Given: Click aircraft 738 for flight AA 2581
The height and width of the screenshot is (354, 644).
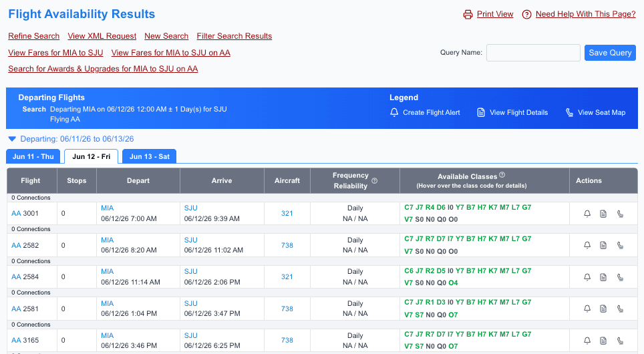Looking at the screenshot, I should tap(287, 309).
